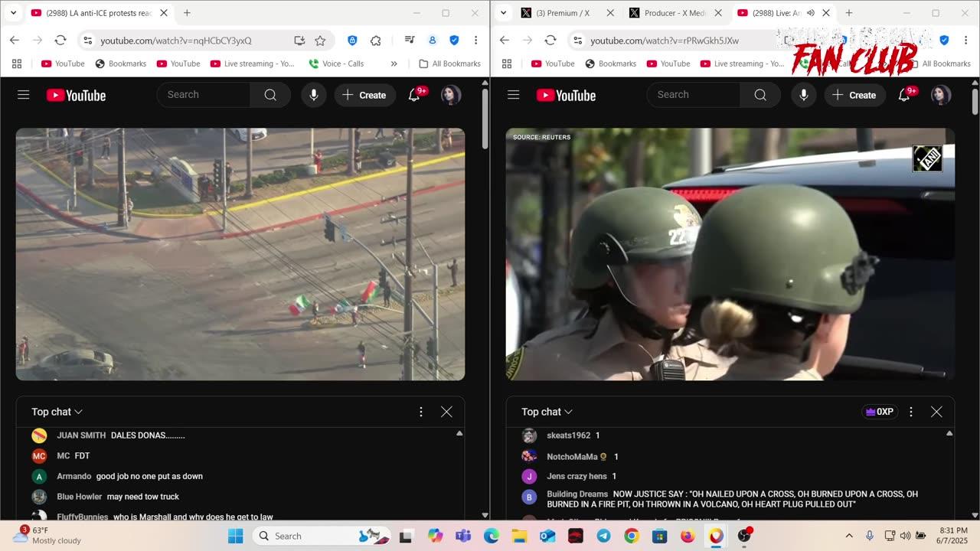This screenshot has width=980, height=551.
Task: Open tab search dropdown in right browser
Action: coord(503,13)
